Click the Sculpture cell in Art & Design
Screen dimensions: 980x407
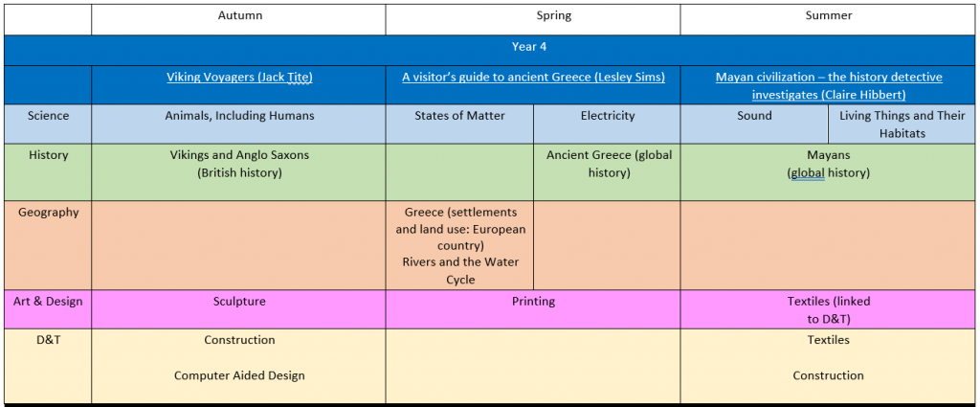click(239, 301)
